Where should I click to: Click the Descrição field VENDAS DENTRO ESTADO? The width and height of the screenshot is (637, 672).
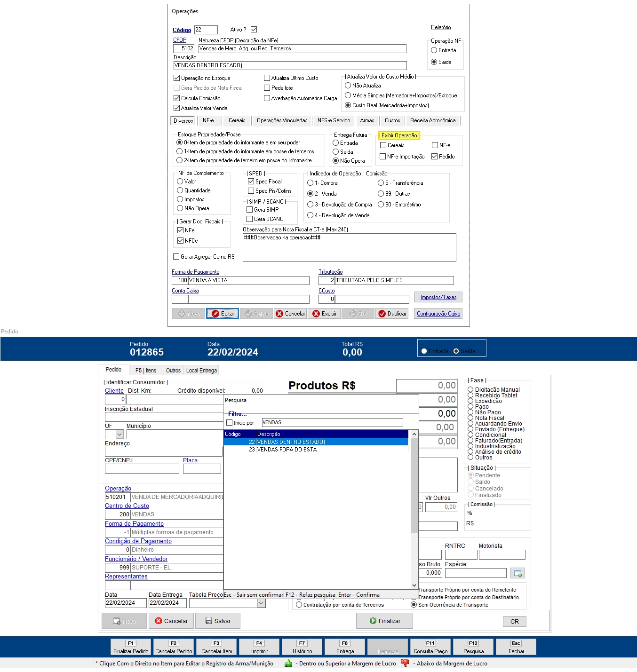[x=290, y=66]
